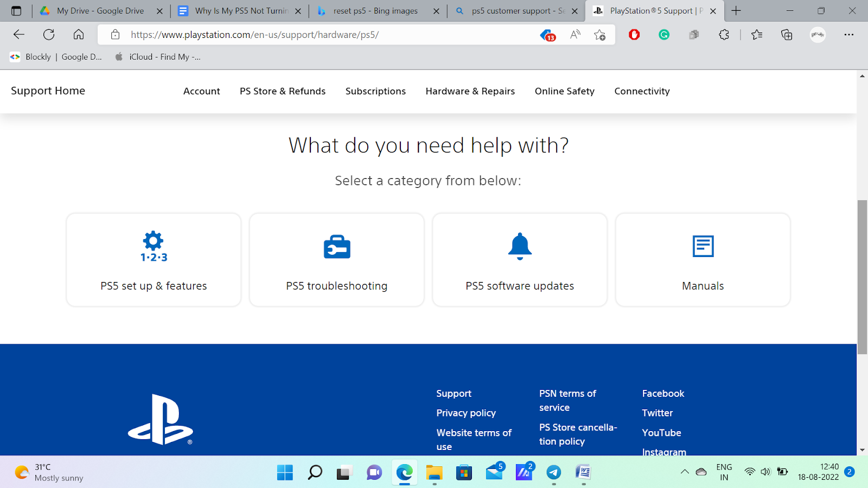Open the Subscriptions menu item

(375, 91)
